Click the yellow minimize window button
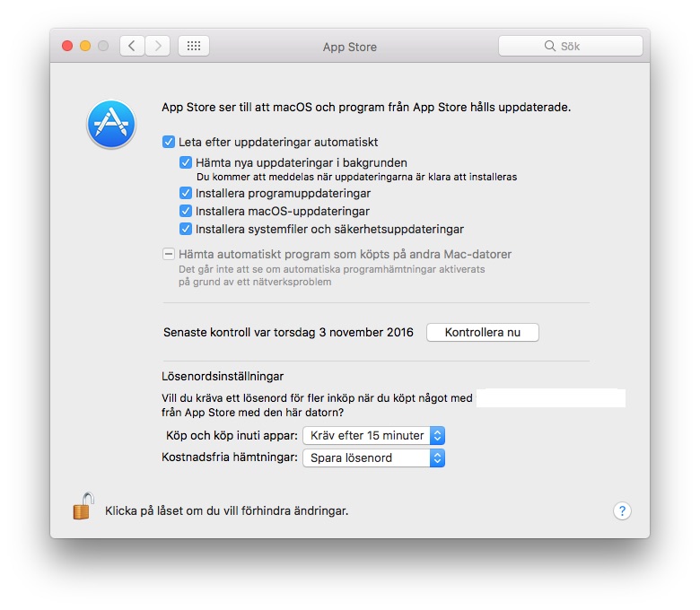The image size is (700, 610). click(85, 46)
